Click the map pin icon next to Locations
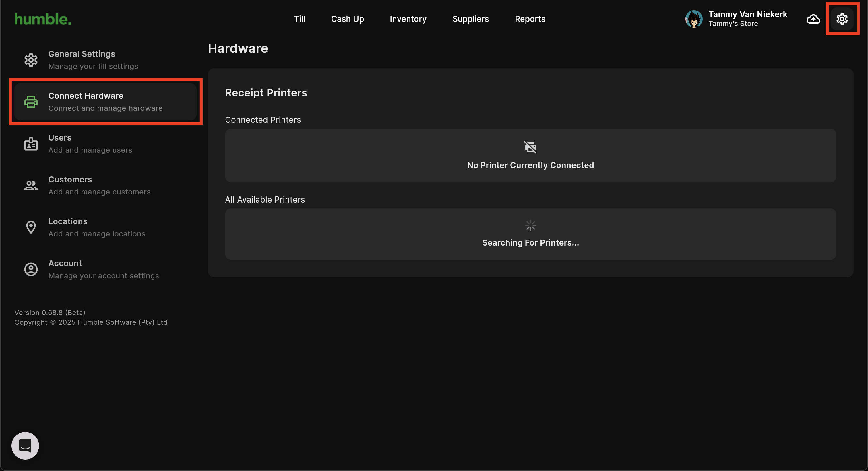Screen dimensions: 868x471 (x=31, y=227)
